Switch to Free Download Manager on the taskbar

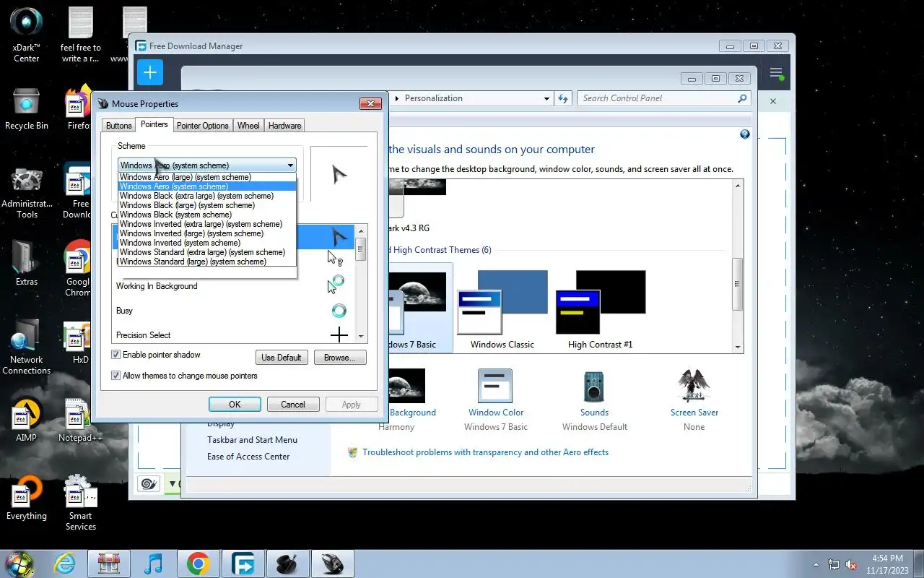tap(243, 563)
